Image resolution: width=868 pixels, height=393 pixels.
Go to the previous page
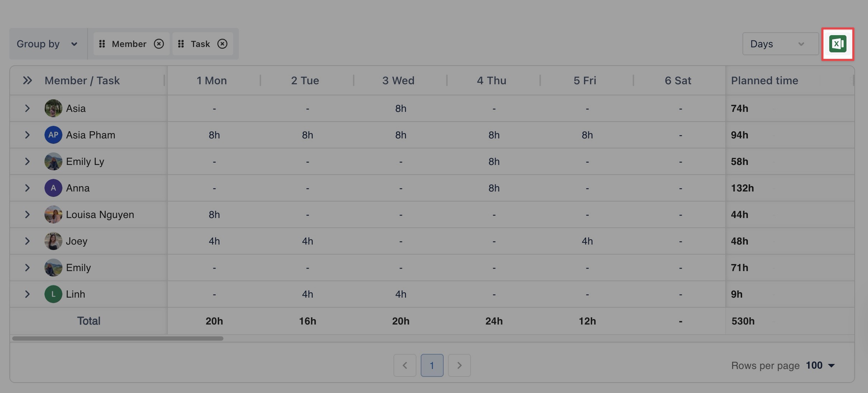tap(405, 365)
